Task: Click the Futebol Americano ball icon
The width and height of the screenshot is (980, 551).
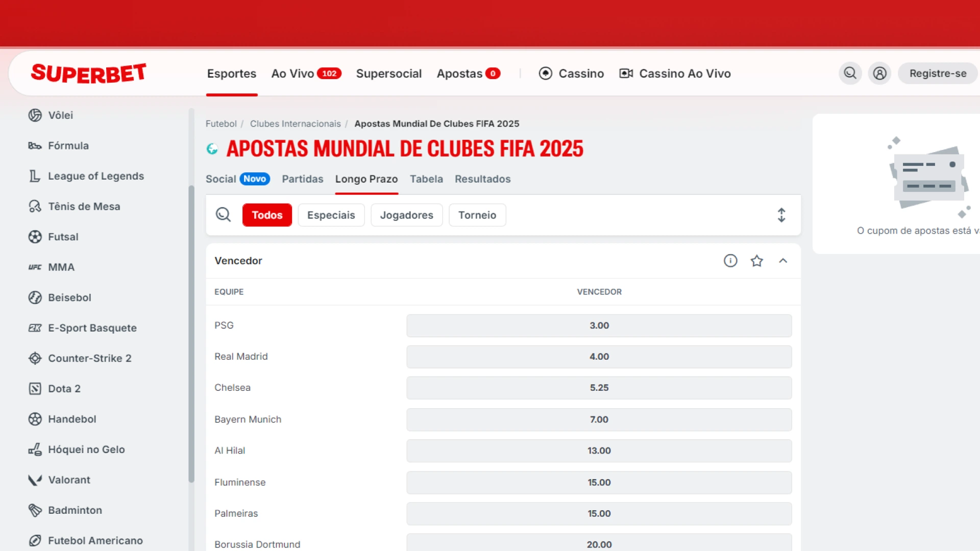Action: pos(35,540)
